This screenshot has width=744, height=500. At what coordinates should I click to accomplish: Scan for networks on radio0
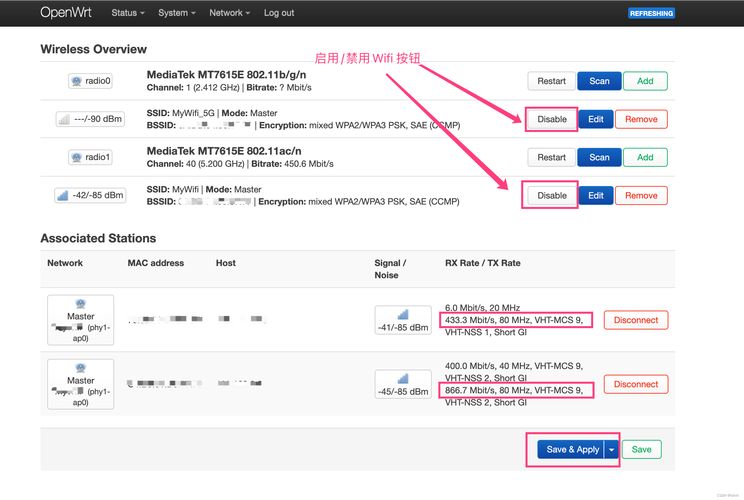[599, 81]
